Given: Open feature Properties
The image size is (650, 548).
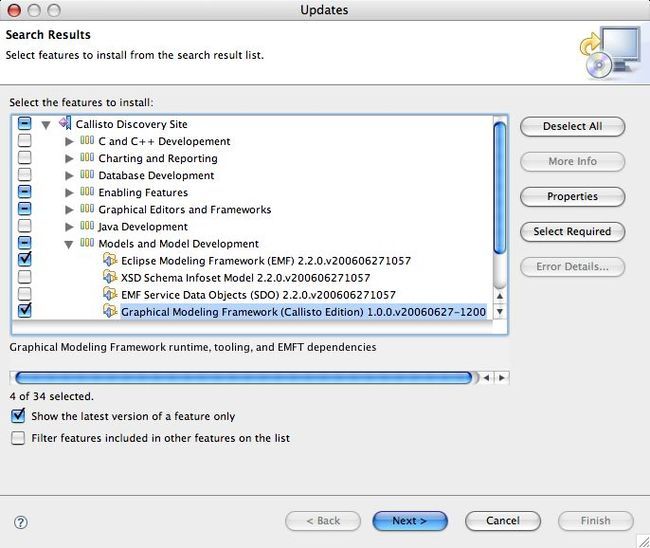Looking at the screenshot, I should point(572,196).
